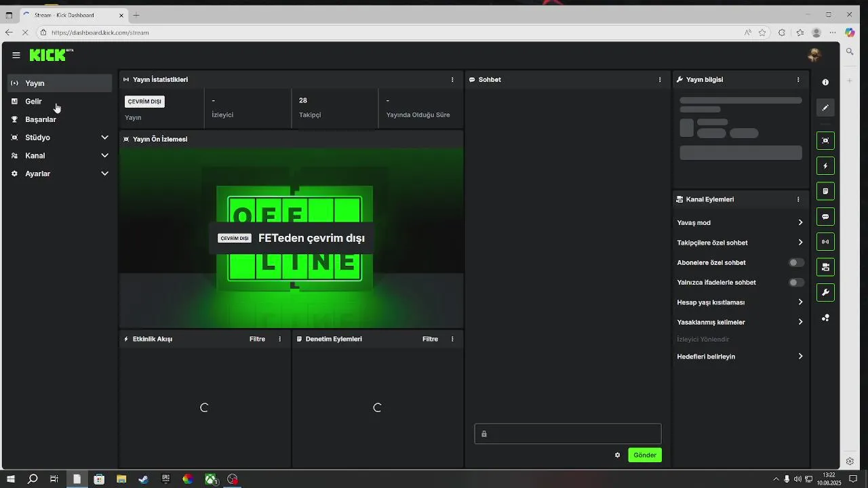Open Steam from the taskbar
Screen dimensions: 868x488
click(x=143, y=479)
